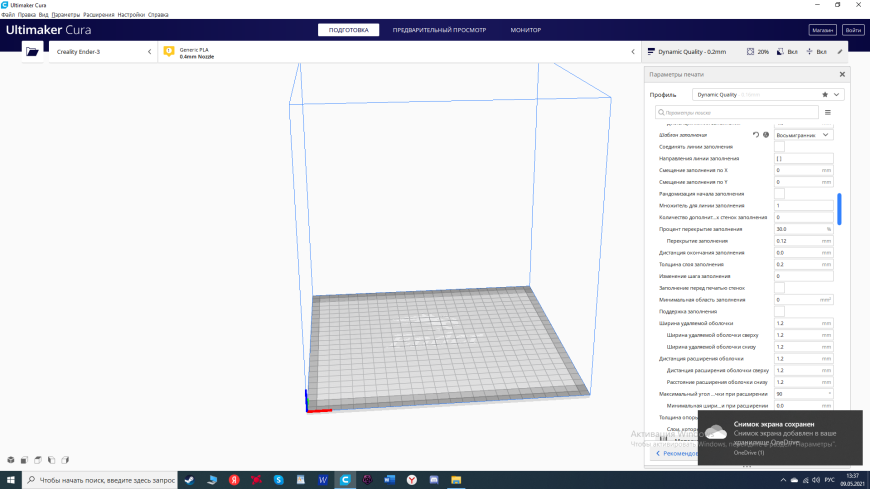
Task: Open Word from the taskbar
Action: pyautogui.click(x=323, y=480)
